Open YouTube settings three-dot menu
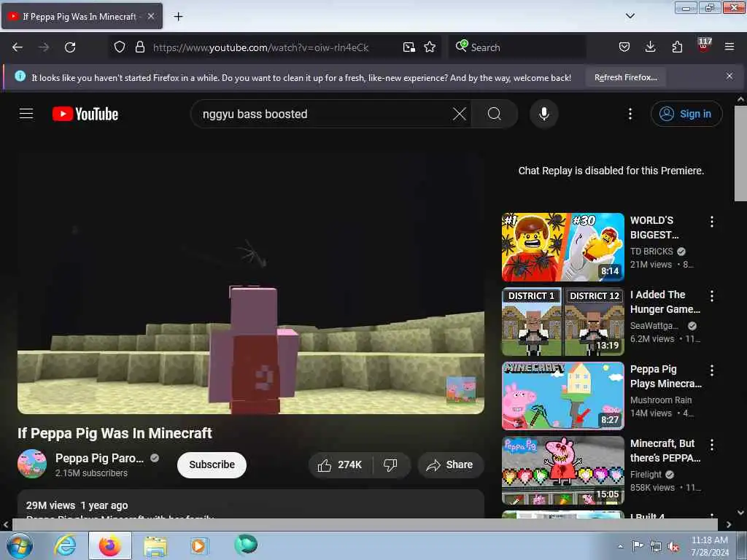 tap(630, 114)
